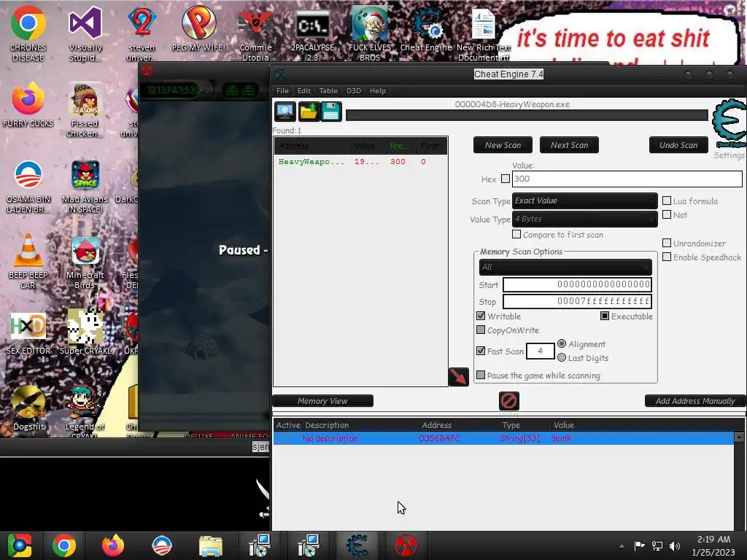Click the Start address field
747x560 pixels.
pyautogui.click(x=578, y=284)
